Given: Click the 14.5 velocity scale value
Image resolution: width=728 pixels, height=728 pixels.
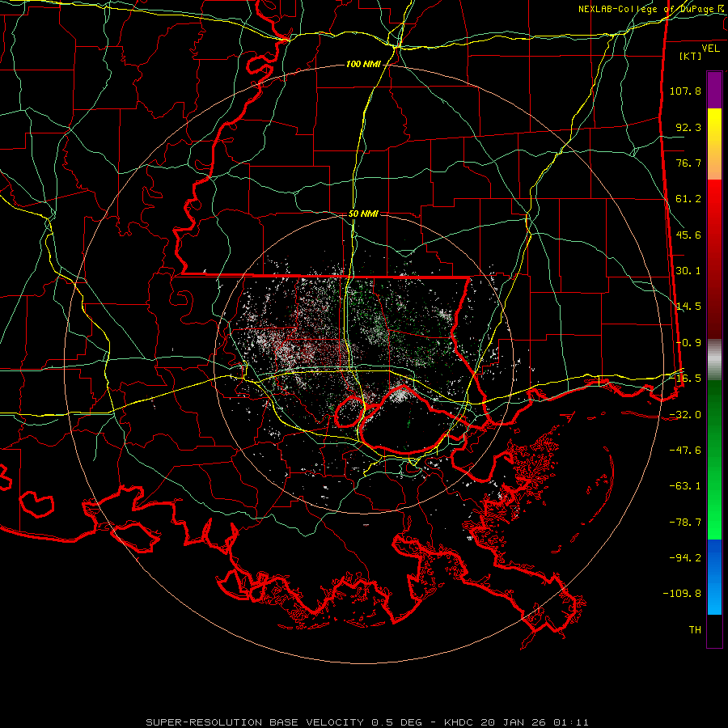Looking at the screenshot, I should pyautogui.click(x=688, y=307).
